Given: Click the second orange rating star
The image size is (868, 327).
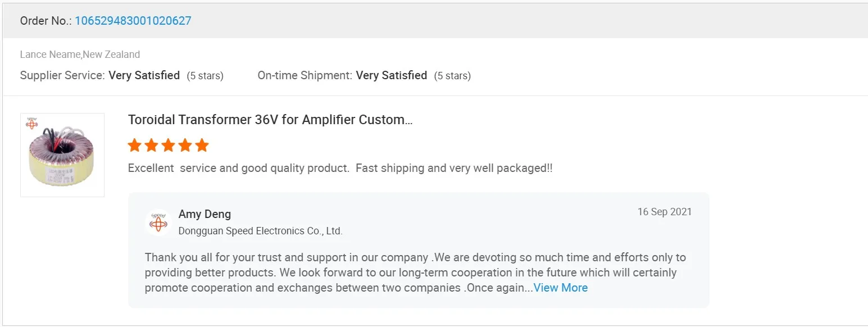Looking at the screenshot, I should pyautogui.click(x=151, y=146).
